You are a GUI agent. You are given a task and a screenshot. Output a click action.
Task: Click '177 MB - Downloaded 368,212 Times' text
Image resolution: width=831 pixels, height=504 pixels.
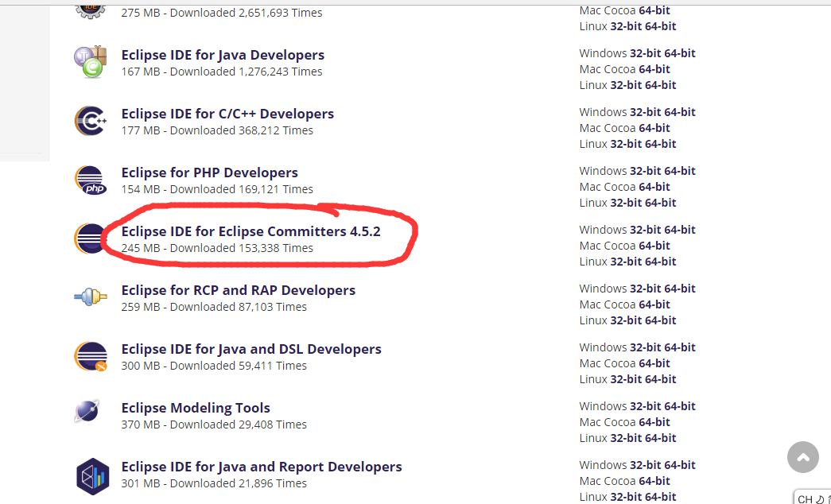pos(217,130)
